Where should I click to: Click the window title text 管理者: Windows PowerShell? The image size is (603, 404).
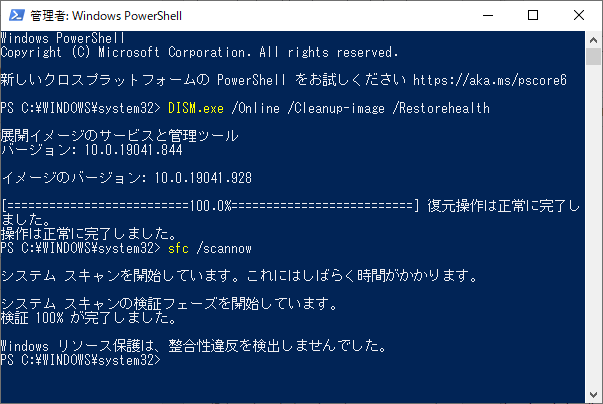(x=106, y=16)
